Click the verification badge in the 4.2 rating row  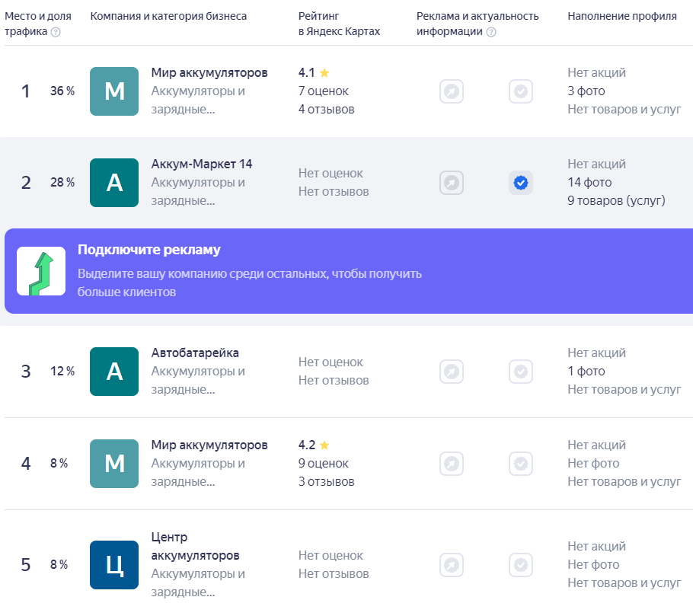tap(521, 464)
